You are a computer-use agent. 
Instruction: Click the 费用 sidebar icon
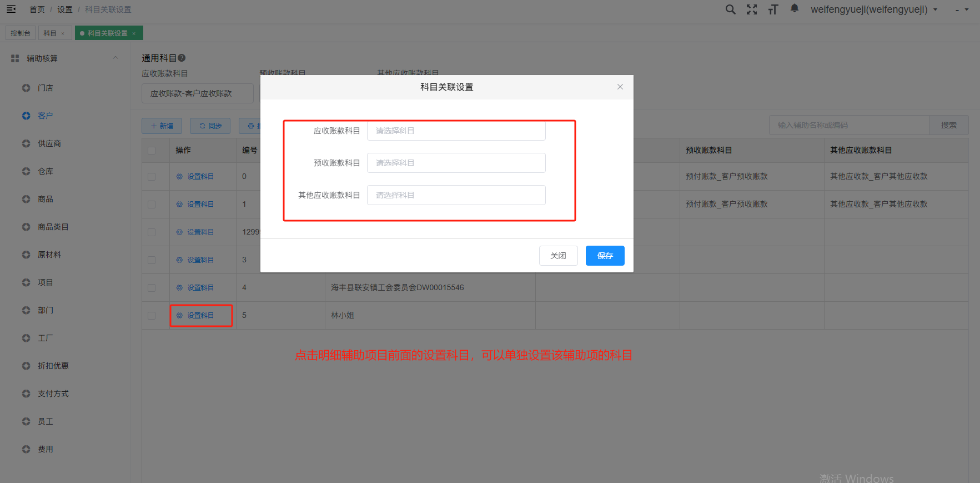click(x=26, y=449)
